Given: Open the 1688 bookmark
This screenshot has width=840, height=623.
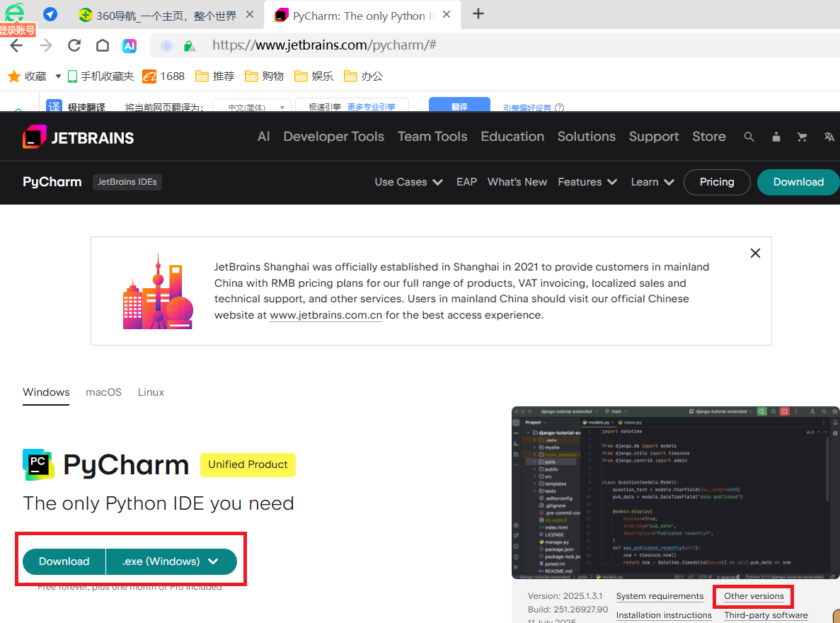Looking at the screenshot, I should [x=163, y=76].
